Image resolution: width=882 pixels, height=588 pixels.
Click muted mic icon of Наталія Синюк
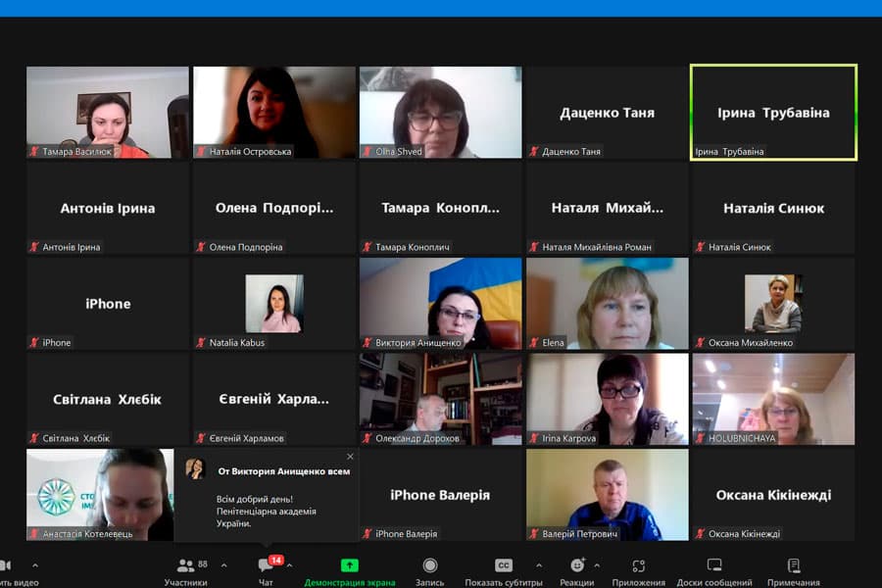[701, 247]
